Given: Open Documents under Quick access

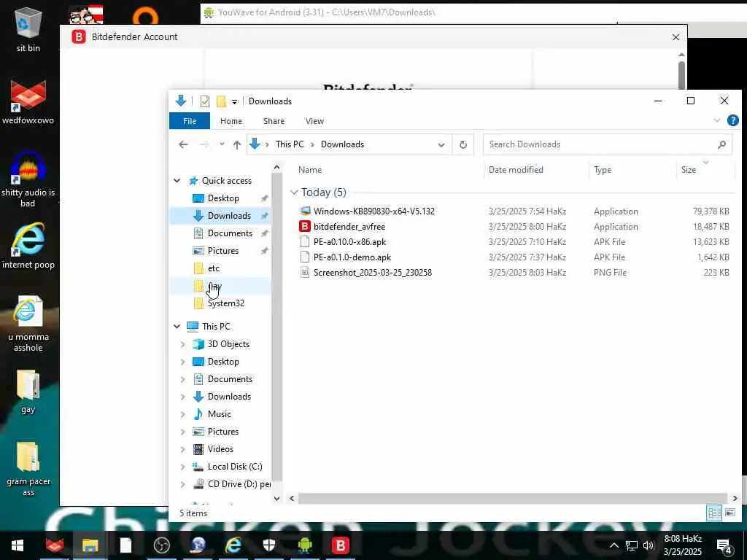Looking at the screenshot, I should pos(230,233).
